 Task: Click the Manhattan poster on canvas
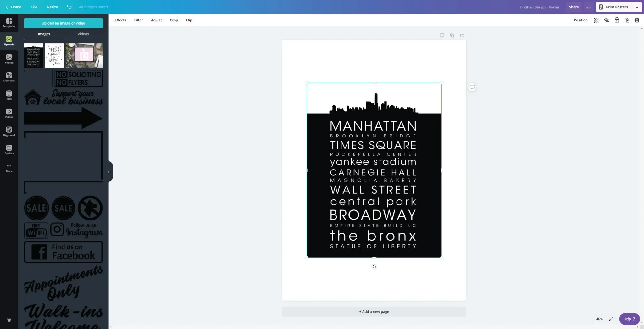pos(374,170)
